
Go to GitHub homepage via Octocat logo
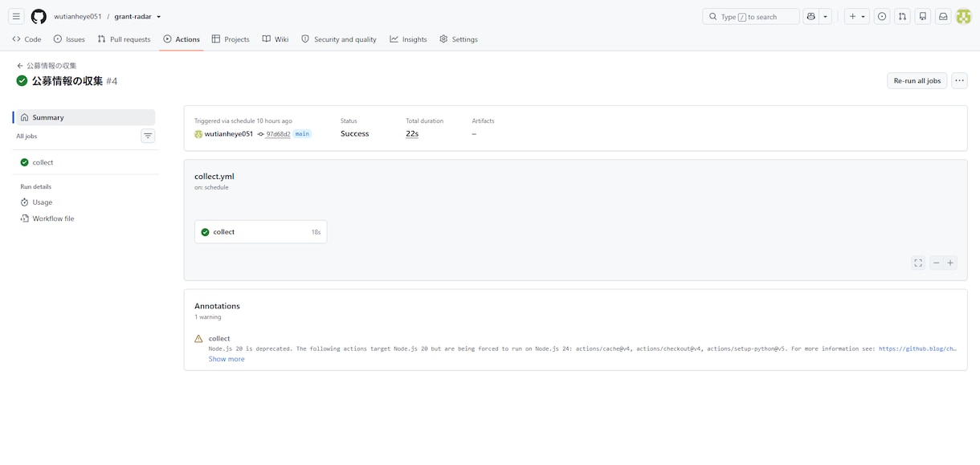(39, 16)
